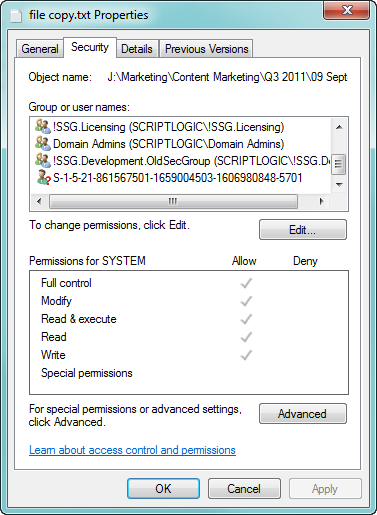Click the horizontal scrollbar thumb

coord(173,201)
